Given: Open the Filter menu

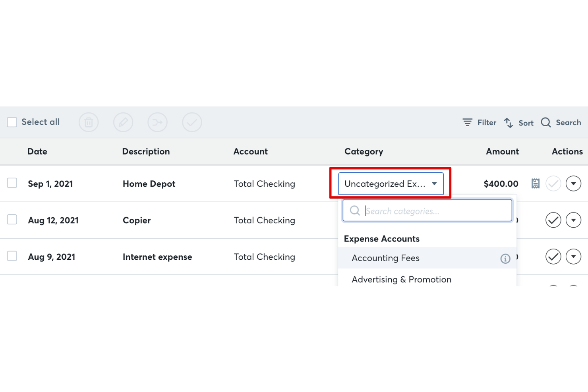Looking at the screenshot, I should point(479,122).
